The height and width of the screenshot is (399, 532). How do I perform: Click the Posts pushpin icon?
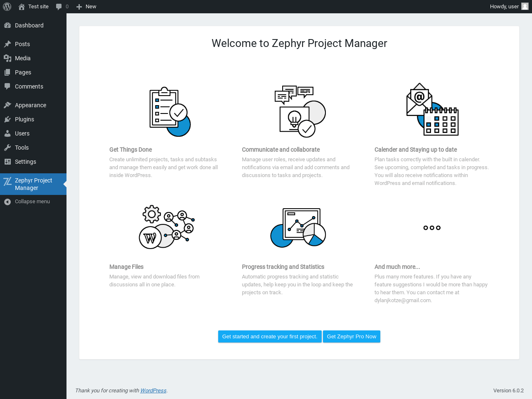[x=7, y=44]
